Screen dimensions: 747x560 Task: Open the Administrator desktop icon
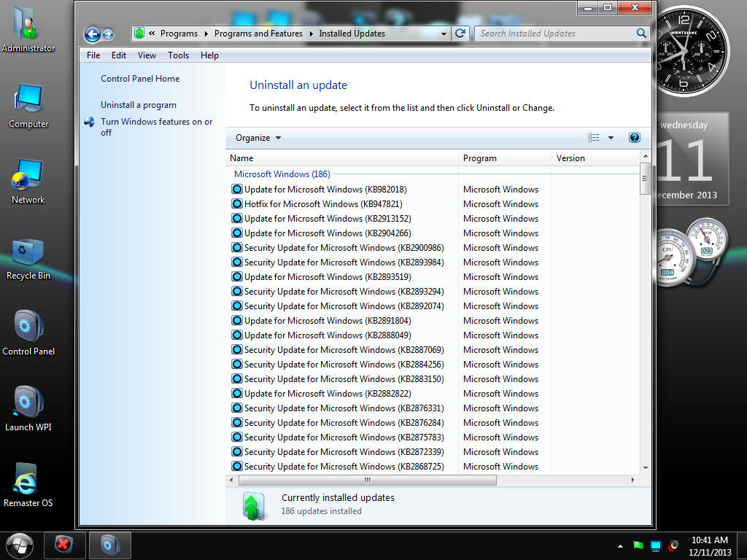(28, 28)
